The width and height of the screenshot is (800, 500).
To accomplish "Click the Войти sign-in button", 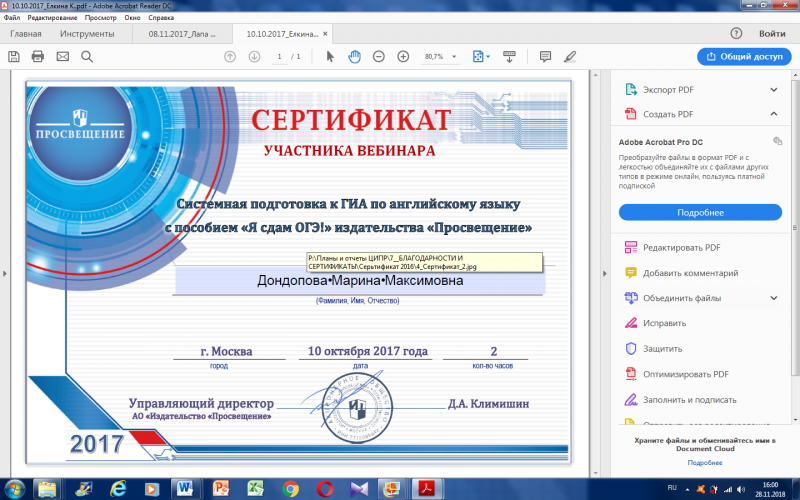I will (x=772, y=34).
